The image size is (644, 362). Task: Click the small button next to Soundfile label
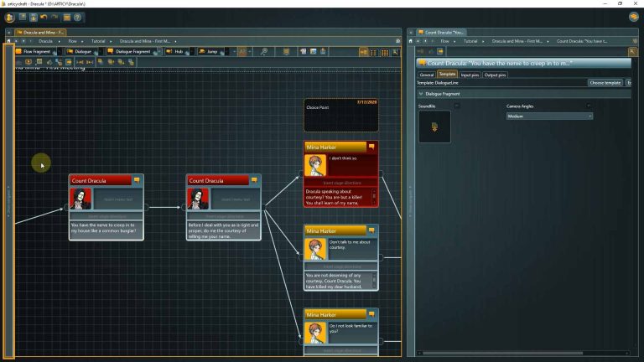(456, 106)
